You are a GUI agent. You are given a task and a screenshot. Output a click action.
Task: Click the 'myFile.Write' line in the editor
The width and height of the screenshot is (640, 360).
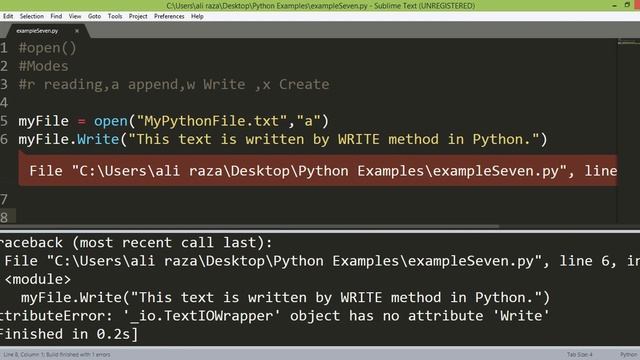[282, 139]
